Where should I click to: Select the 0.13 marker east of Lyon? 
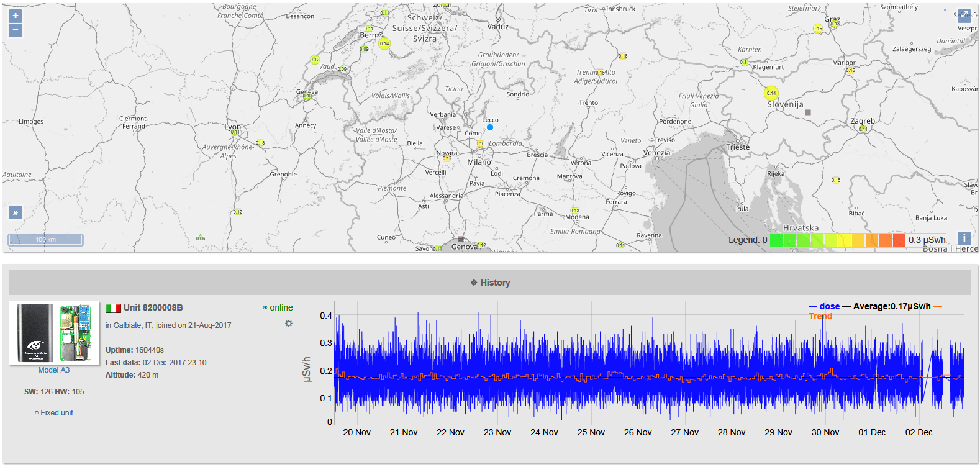pos(260,143)
